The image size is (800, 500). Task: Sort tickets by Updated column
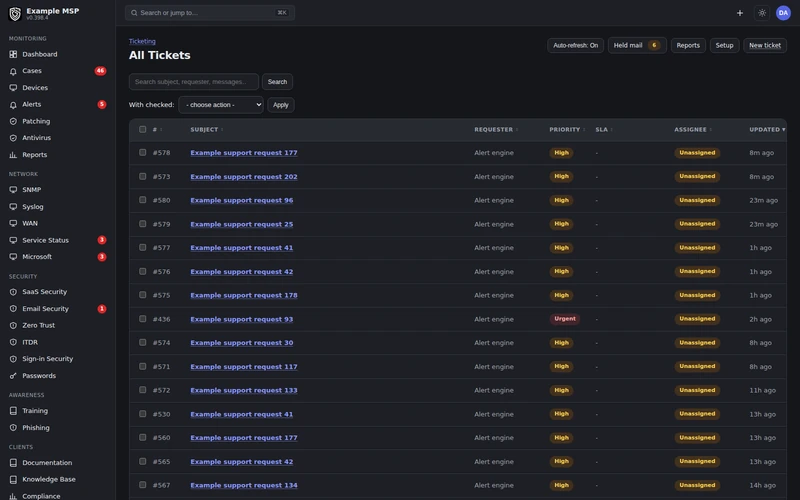[767, 130]
